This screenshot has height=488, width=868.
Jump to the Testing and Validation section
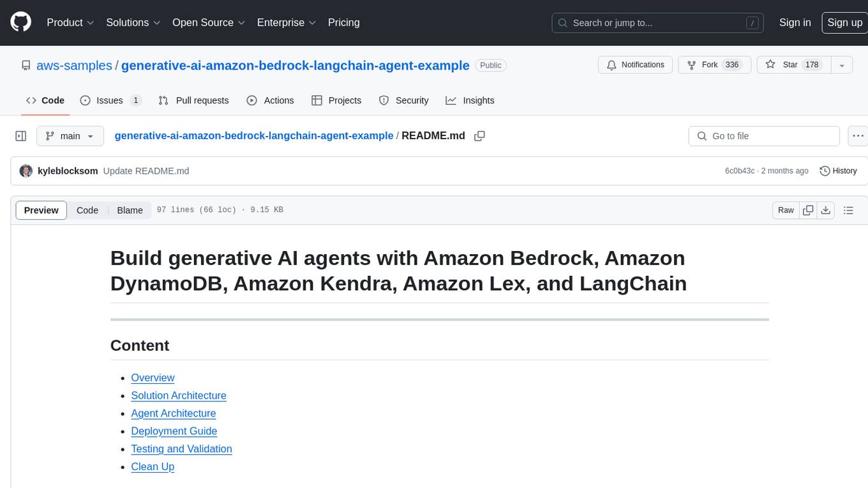181,449
